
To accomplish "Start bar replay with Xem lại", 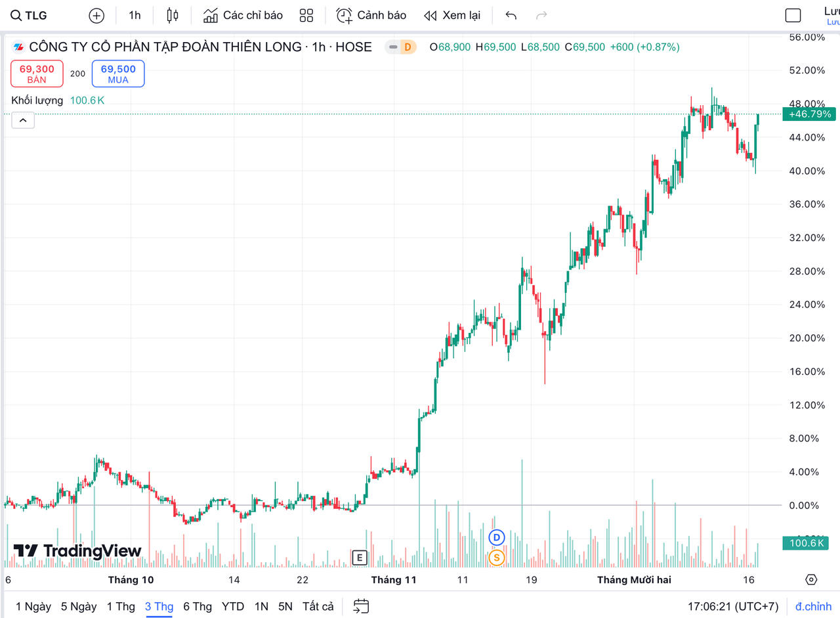I will (452, 15).
